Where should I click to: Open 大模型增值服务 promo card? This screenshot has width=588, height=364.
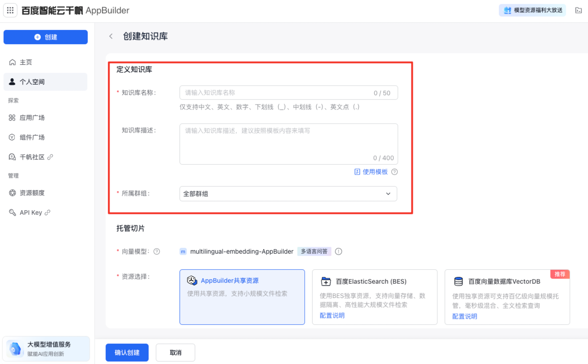click(x=46, y=349)
